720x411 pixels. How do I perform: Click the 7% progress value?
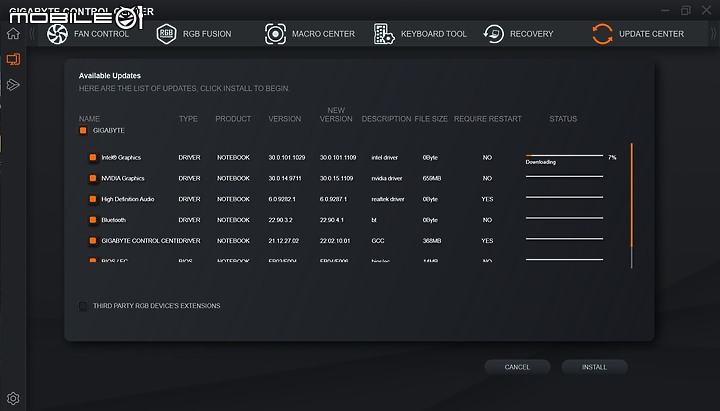pos(612,158)
